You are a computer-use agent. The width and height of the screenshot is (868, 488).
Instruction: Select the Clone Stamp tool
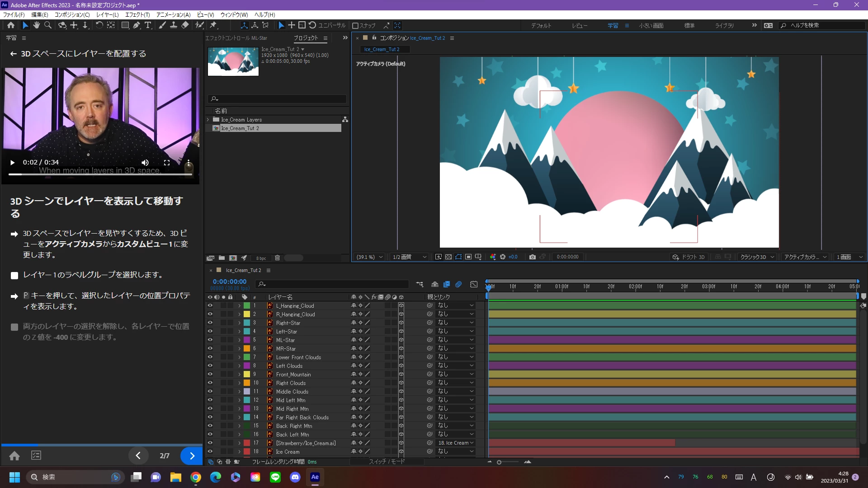[x=173, y=25]
